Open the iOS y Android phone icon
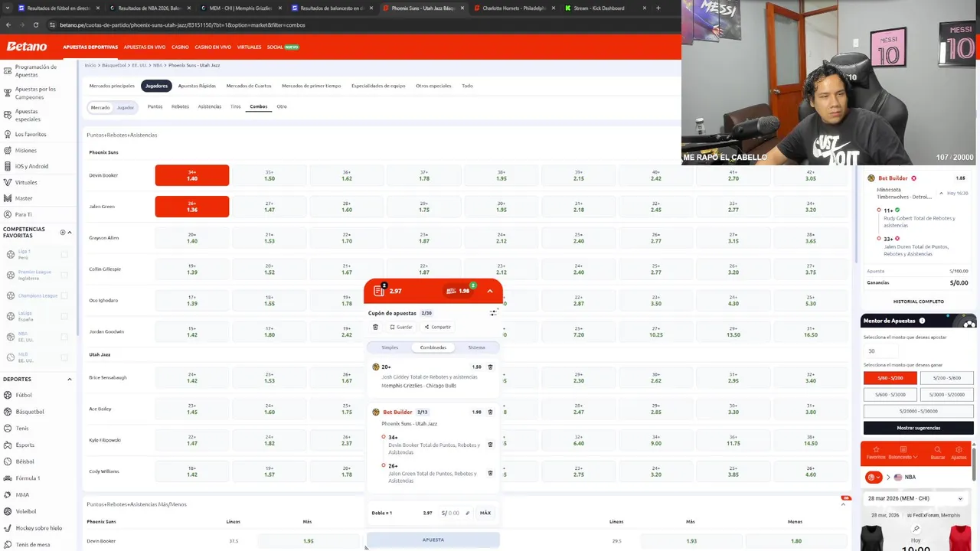Screen dimensions: 980x551 (x=8, y=166)
